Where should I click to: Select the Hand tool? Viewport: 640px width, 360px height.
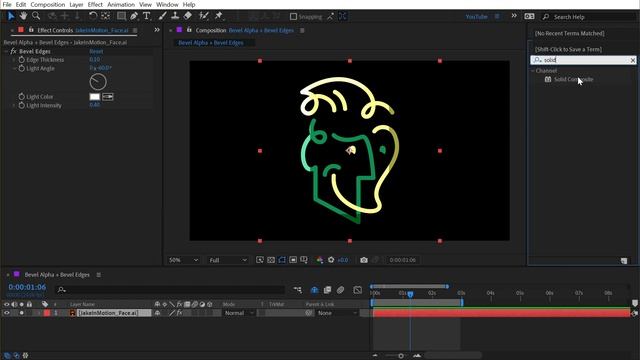click(23, 16)
